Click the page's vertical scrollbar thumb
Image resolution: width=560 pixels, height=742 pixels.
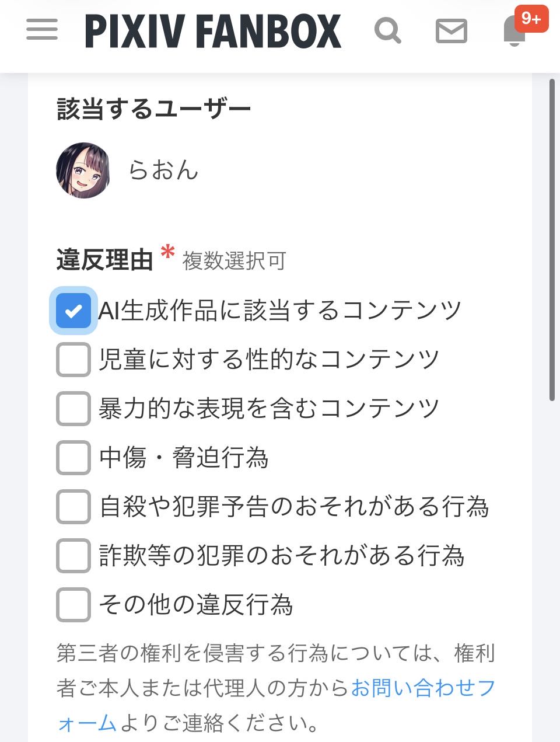pyautogui.click(x=552, y=239)
